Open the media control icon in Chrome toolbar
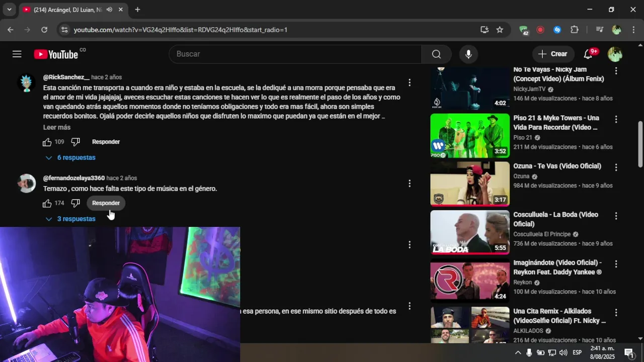Screen dimensions: 644x362 tap(599, 30)
